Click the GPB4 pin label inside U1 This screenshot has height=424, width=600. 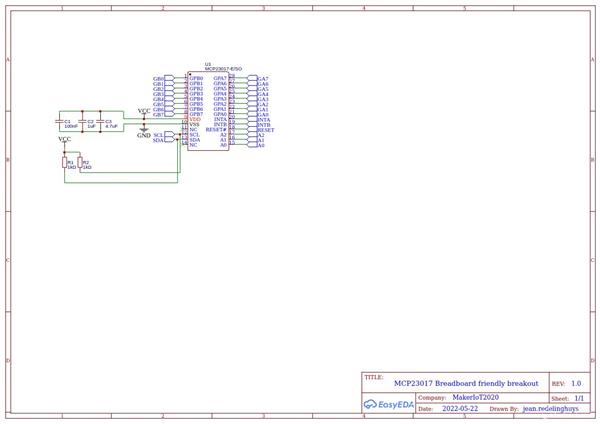click(196, 99)
